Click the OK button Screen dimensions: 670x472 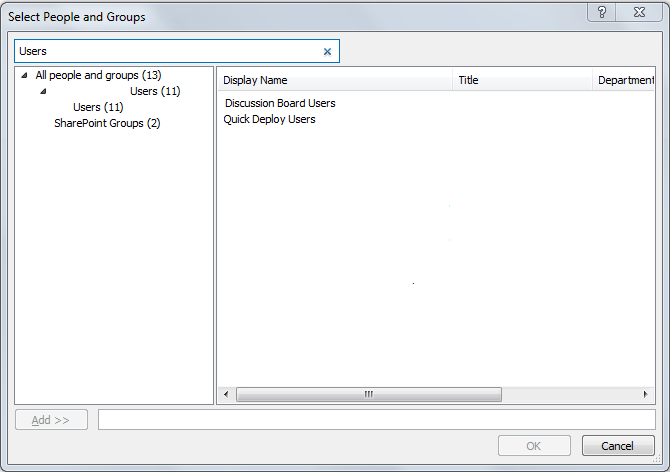[534, 446]
